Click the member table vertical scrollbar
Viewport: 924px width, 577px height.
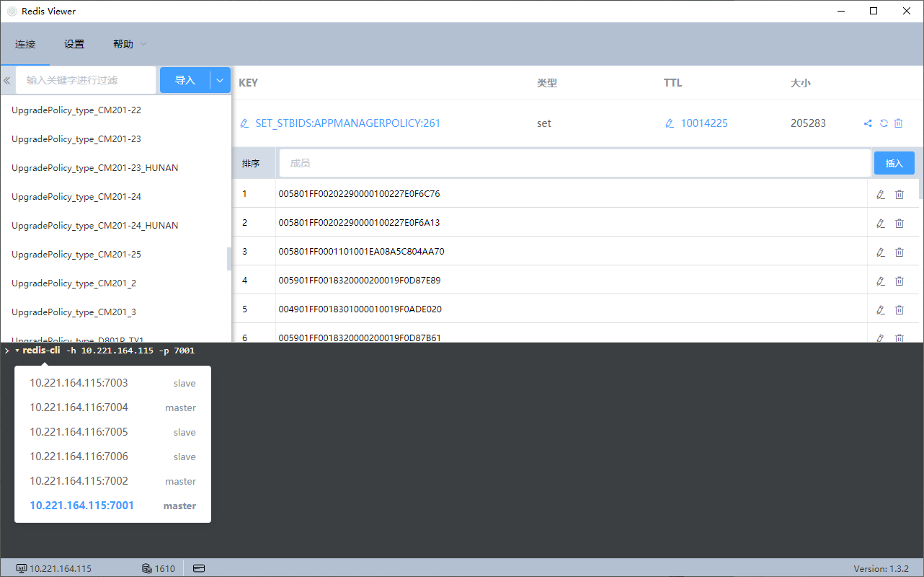921,188
